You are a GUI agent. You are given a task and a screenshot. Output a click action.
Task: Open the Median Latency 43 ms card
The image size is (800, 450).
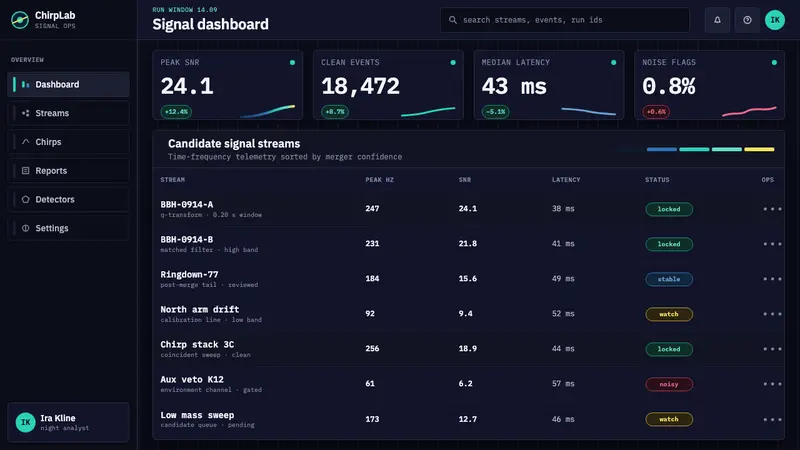[549, 85]
